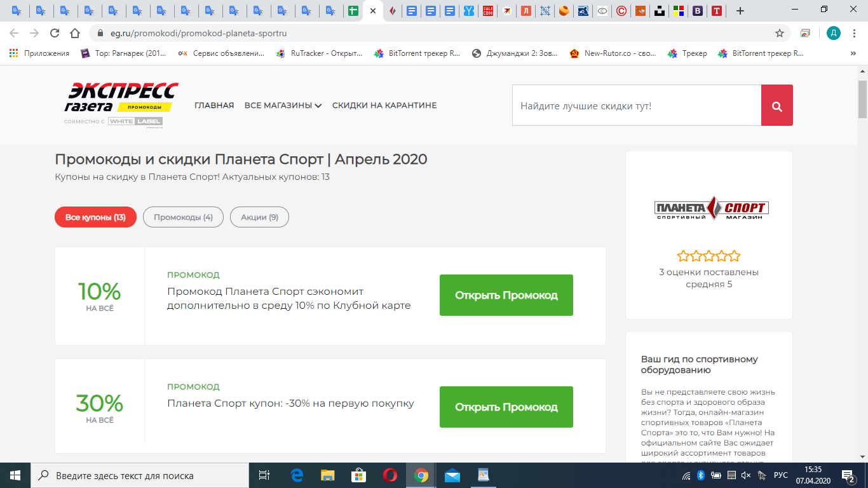Click the five-star rating for Планета Спорт

(709, 256)
